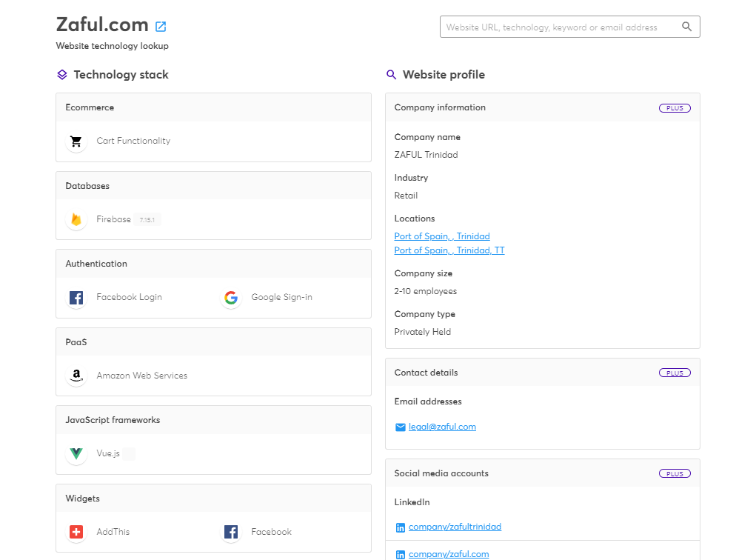Click the Firebase technology name
Viewport: 736px width, 560px height.
[113, 219]
